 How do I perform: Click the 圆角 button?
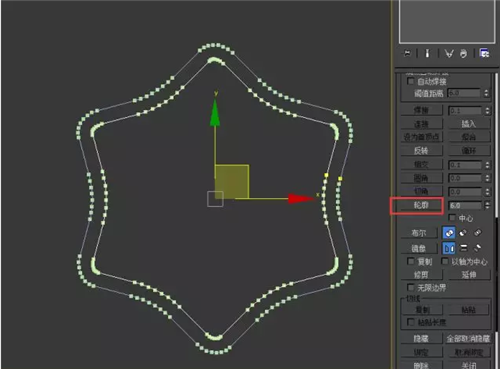(421, 178)
